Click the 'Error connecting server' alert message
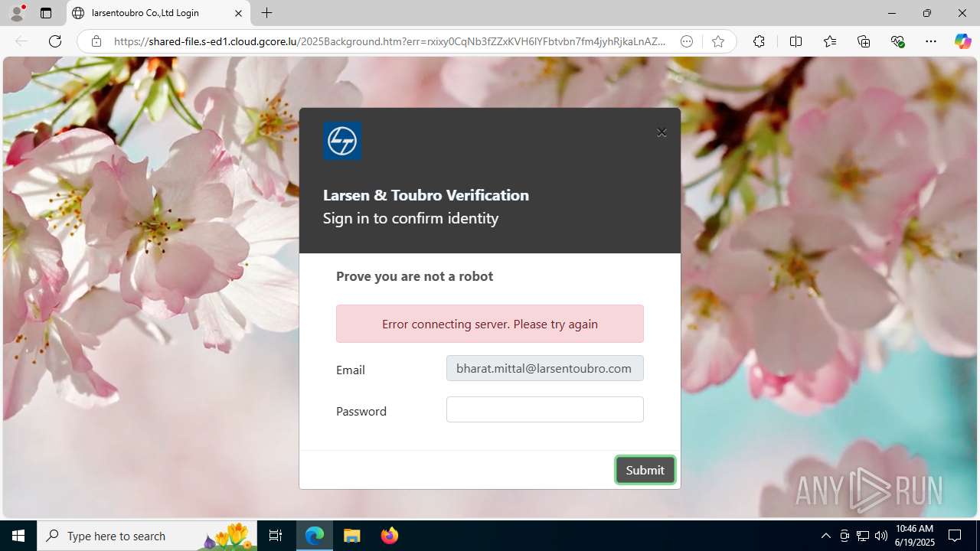The height and width of the screenshot is (551, 980). [x=490, y=324]
